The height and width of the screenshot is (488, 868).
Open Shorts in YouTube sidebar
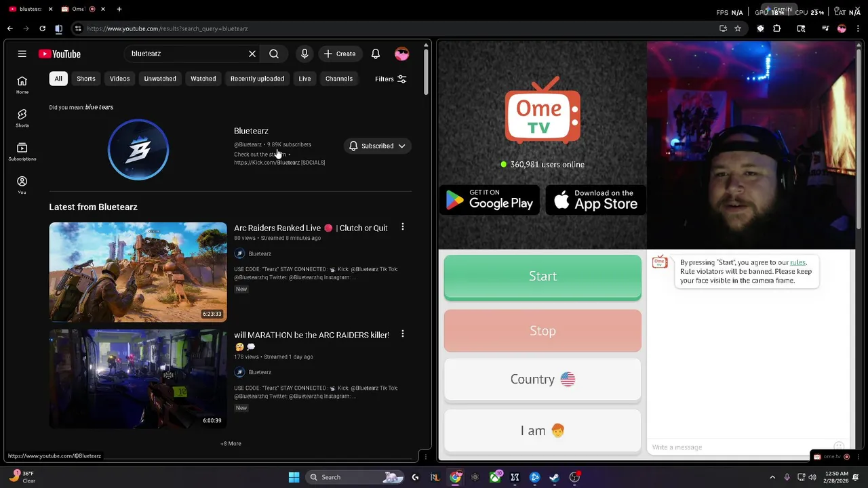[x=22, y=119]
